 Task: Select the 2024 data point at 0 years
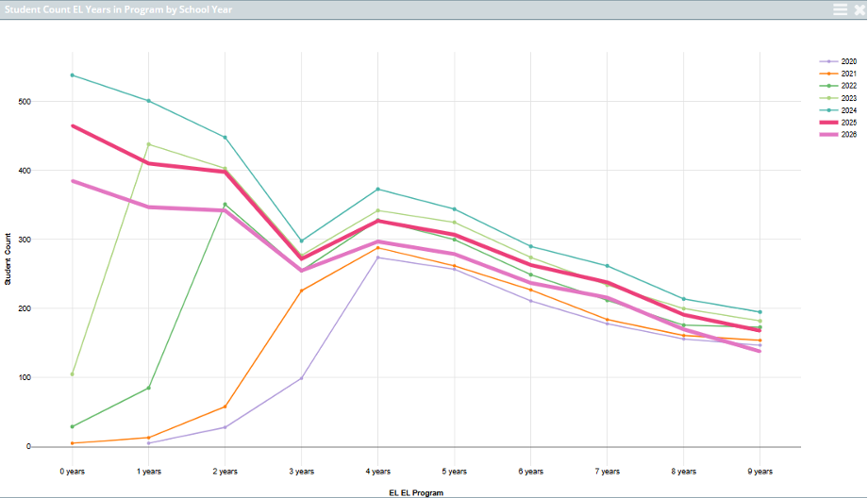point(72,75)
